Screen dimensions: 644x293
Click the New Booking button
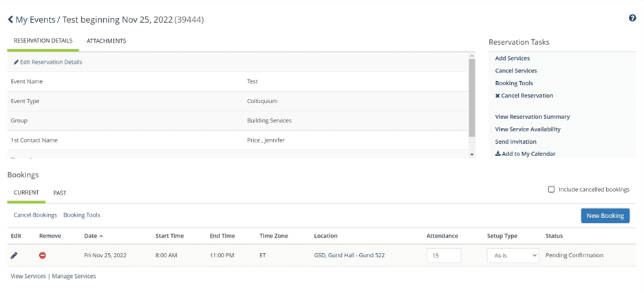click(x=605, y=216)
